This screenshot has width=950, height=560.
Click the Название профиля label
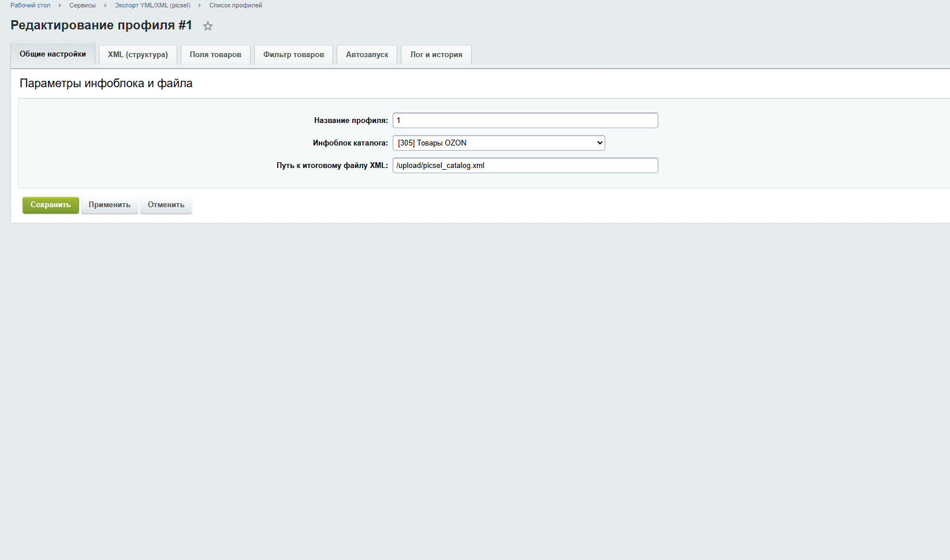coord(351,120)
